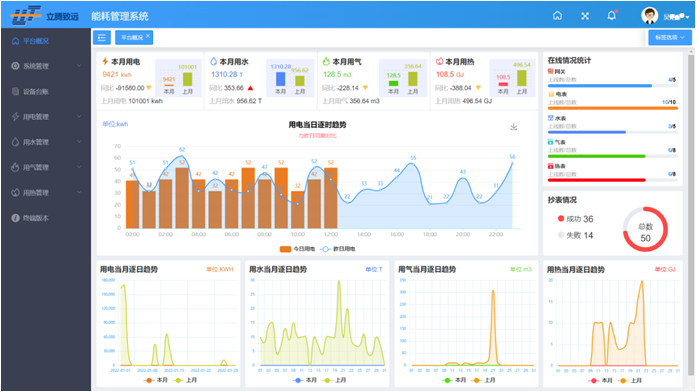Click the lightning icon beside 本月用电

pyautogui.click(x=105, y=61)
